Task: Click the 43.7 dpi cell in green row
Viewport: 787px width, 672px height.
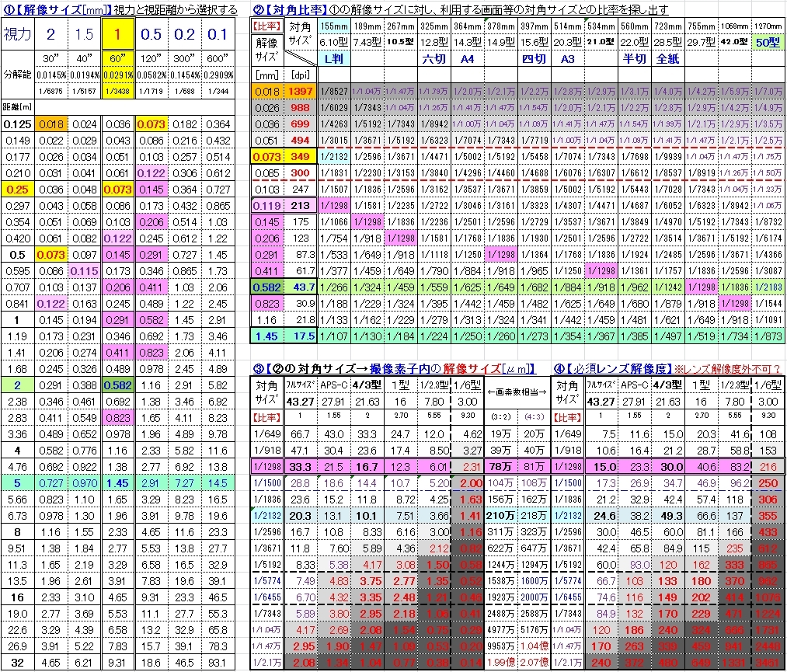Action: pyautogui.click(x=300, y=287)
